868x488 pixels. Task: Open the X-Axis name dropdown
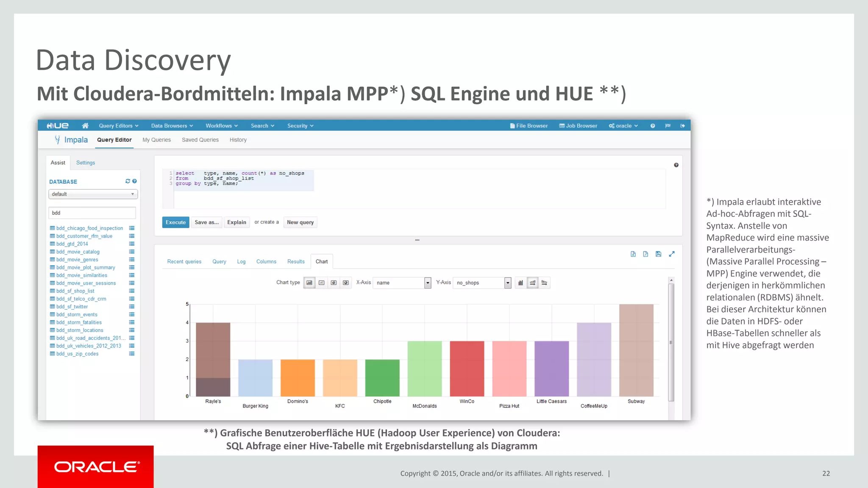(x=402, y=283)
